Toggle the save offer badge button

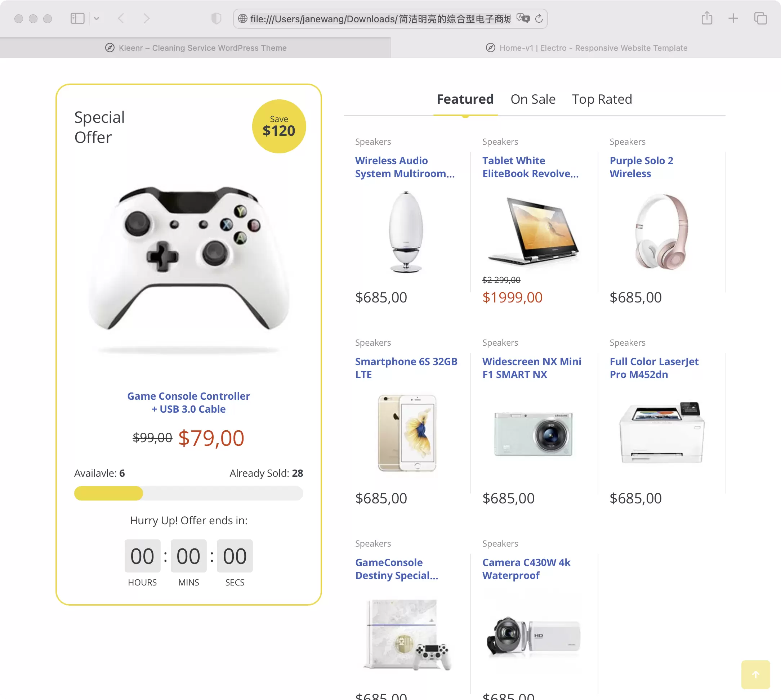(x=278, y=126)
